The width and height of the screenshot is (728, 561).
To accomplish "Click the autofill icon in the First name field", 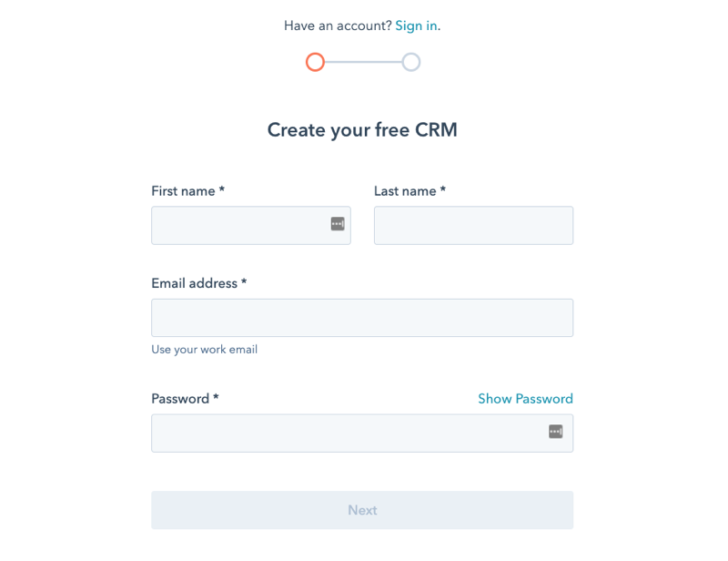I will coord(338,225).
